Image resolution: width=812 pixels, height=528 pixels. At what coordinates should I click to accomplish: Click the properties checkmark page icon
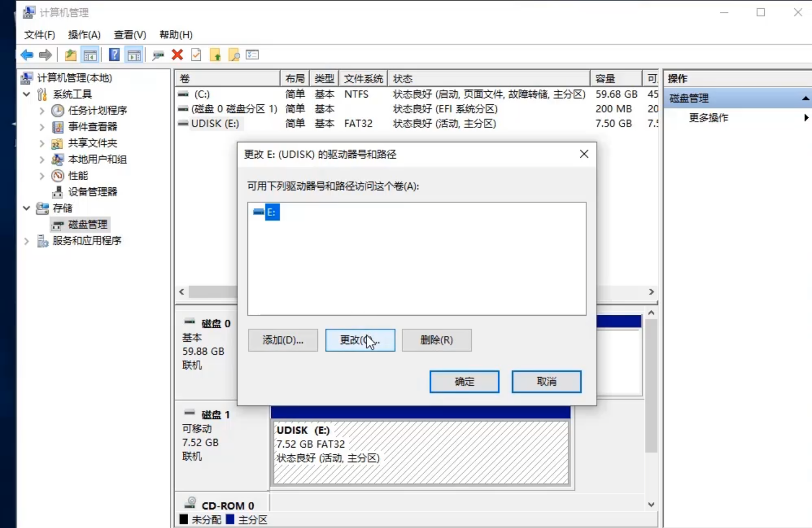196,55
